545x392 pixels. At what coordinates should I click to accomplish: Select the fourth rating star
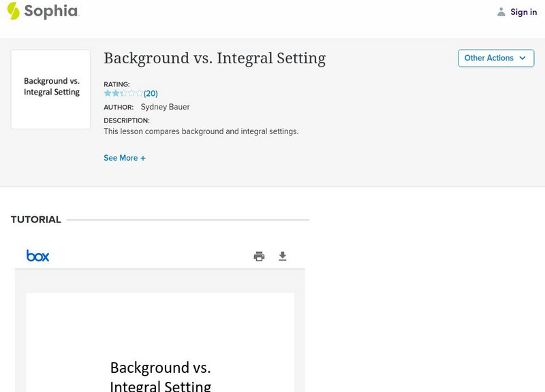point(131,93)
